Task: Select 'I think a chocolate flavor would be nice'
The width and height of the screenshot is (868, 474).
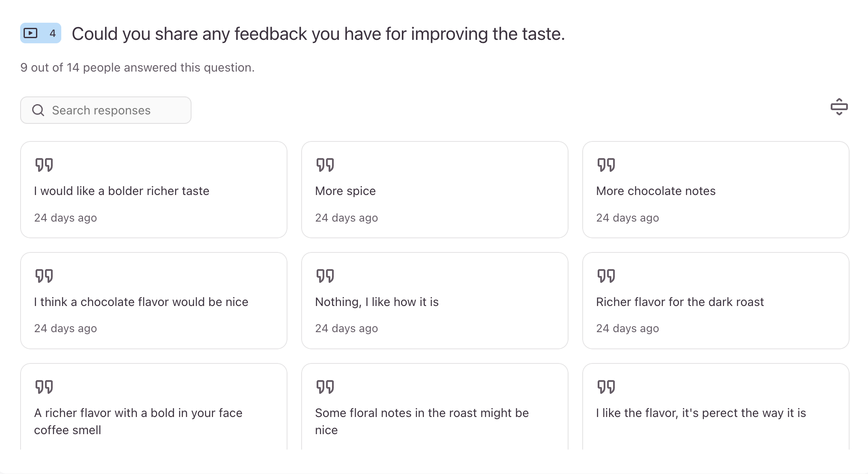Action: pos(141,302)
